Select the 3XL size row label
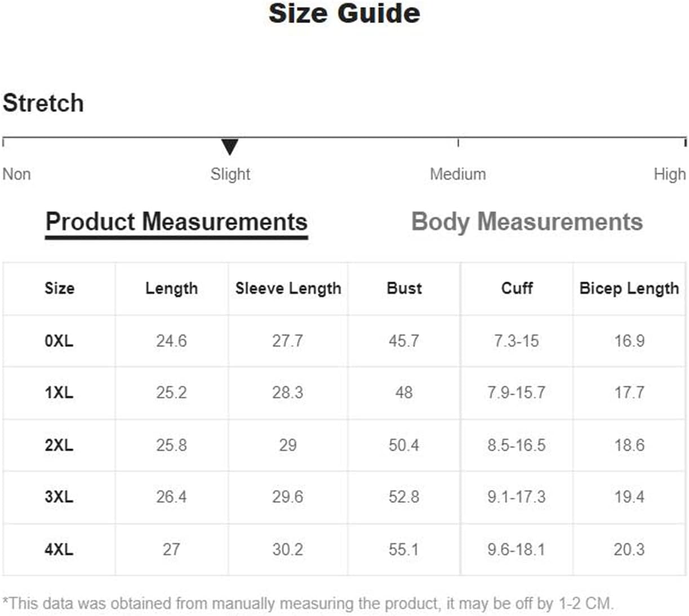The height and width of the screenshot is (616, 689). 59,497
